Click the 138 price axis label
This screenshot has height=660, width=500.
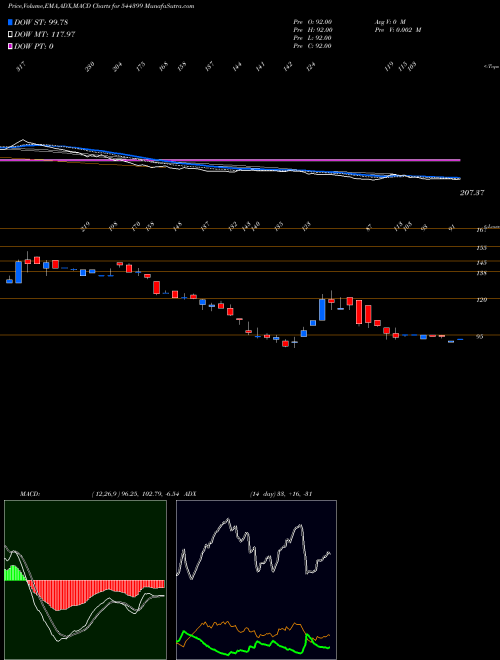[x=482, y=273]
